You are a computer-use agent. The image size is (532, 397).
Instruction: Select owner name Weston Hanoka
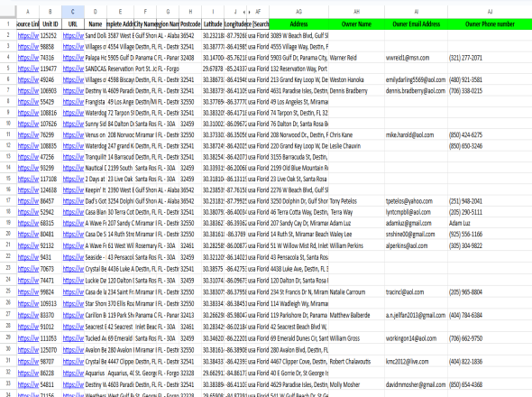[x=356, y=79]
